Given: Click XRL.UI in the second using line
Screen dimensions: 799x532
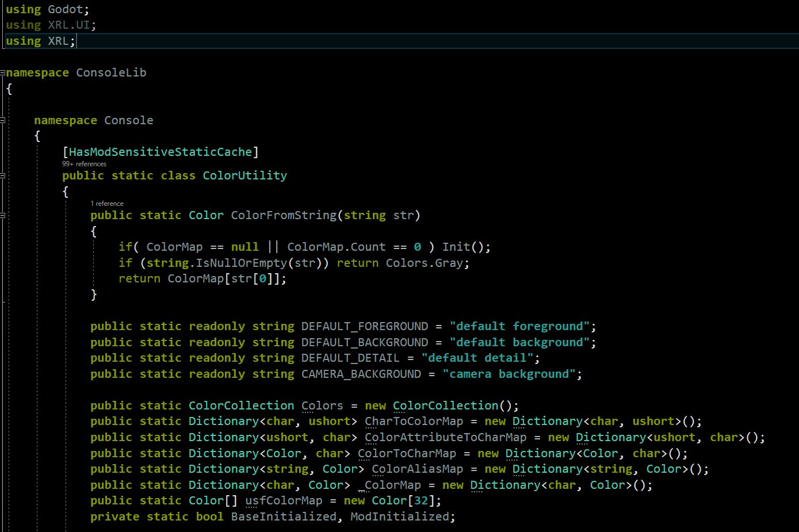Looking at the screenshot, I should (x=71, y=25).
